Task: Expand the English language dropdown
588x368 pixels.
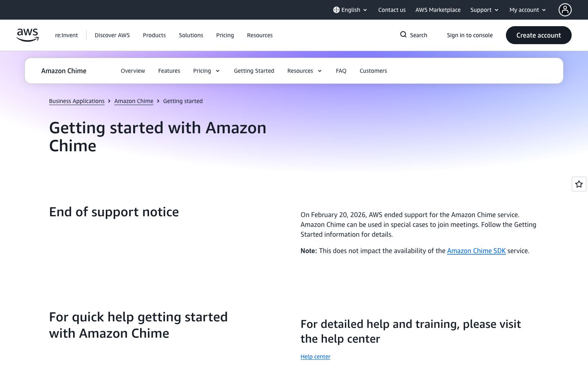Action: click(350, 10)
